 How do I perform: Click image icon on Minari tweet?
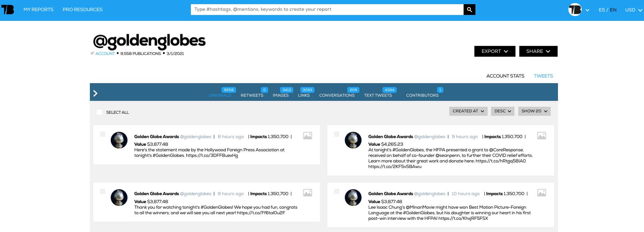(x=541, y=193)
